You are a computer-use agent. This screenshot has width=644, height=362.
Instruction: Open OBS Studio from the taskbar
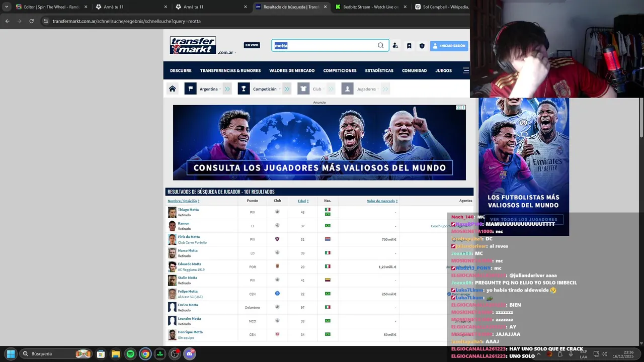tap(175, 354)
